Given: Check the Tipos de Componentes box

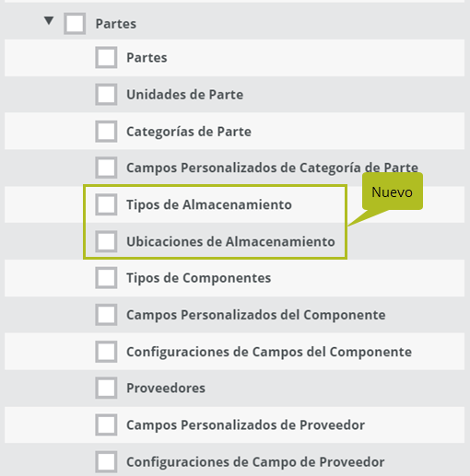Looking at the screenshot, I should click(x=106, y=278).
